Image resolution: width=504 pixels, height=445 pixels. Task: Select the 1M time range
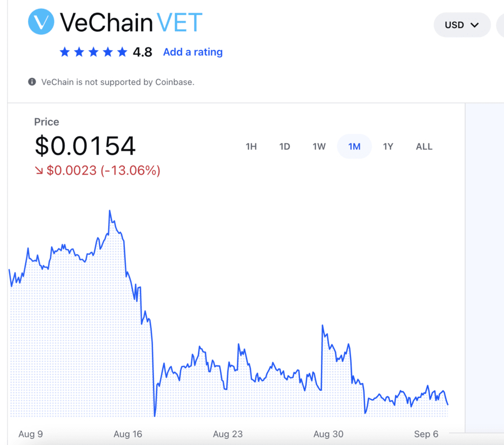click(354, 147)
